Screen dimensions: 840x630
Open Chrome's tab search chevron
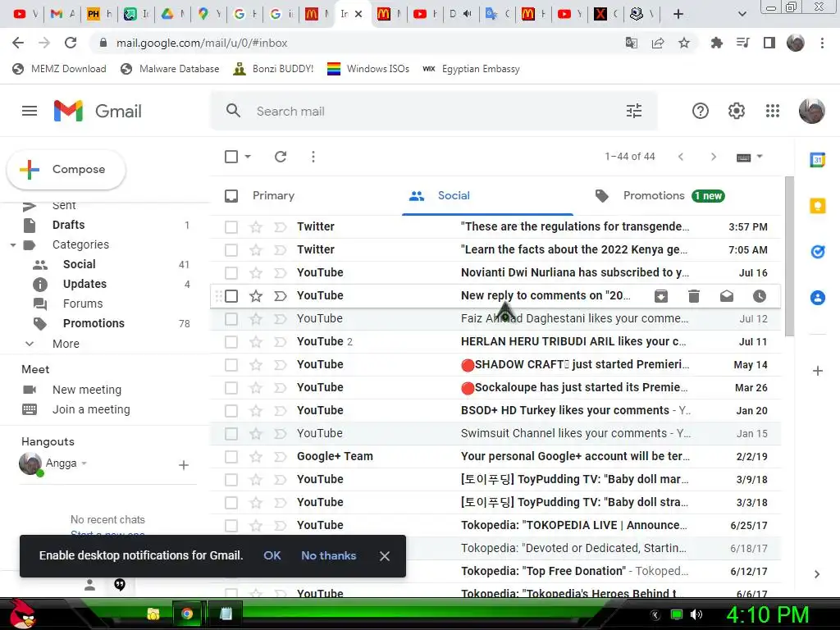pyautogui.click(x=742, y=14)
